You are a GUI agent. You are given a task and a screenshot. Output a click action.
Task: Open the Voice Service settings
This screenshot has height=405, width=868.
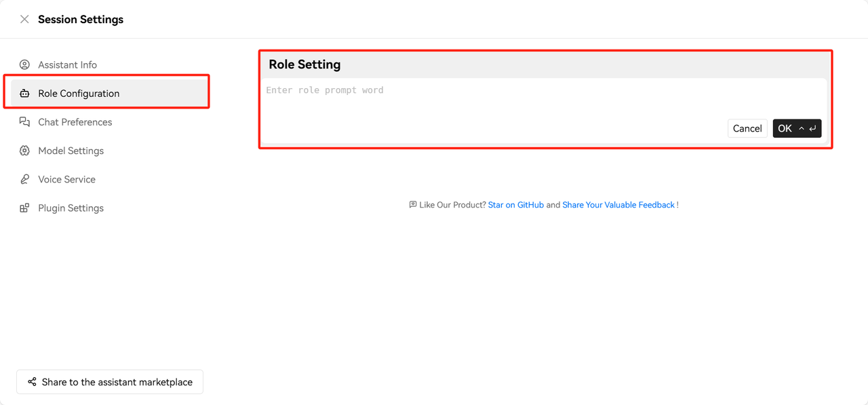click(x=66, y=180)
